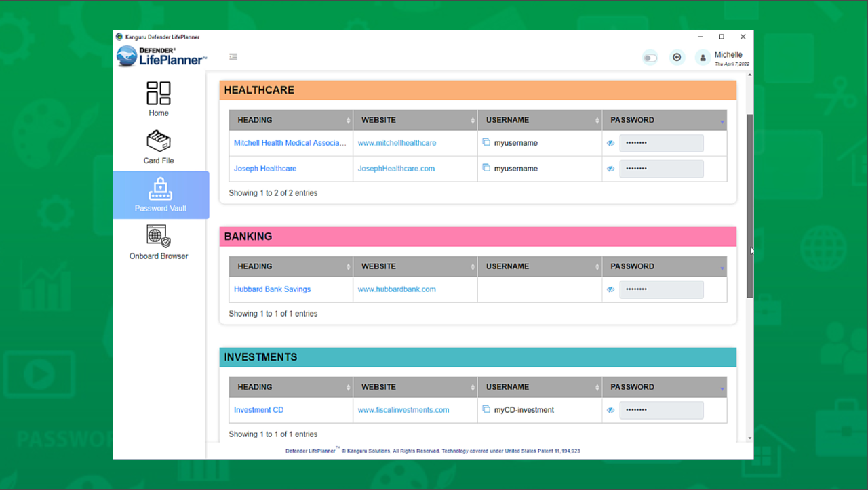Open the www.hubbardbank.com website link
Viewport: 868px width, 490px height.
coord(397,289)
